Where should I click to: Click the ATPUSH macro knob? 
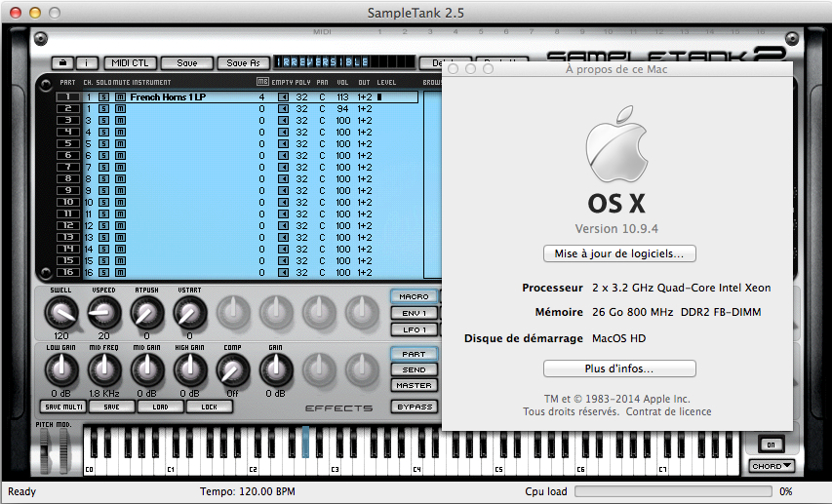click(x=147, y=313)
